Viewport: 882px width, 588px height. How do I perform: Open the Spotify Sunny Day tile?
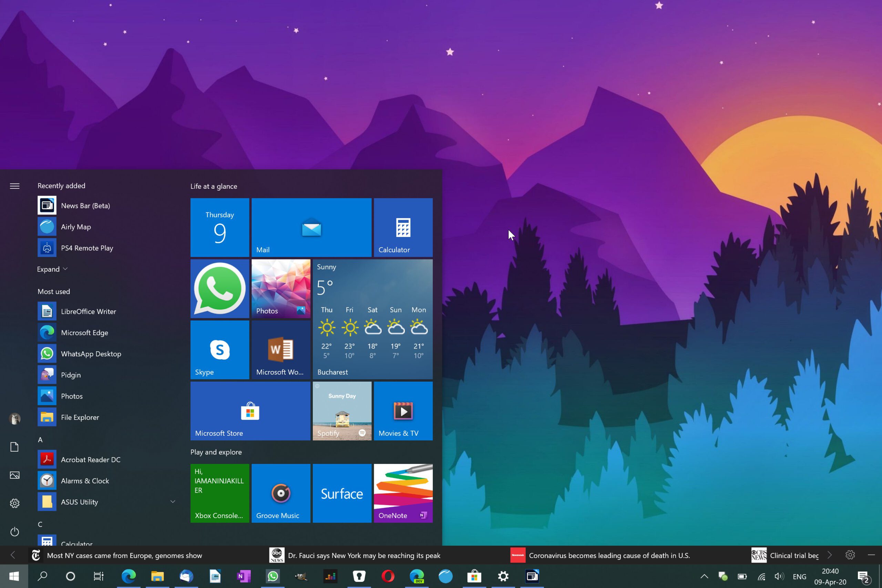click(x=342, y=411)
